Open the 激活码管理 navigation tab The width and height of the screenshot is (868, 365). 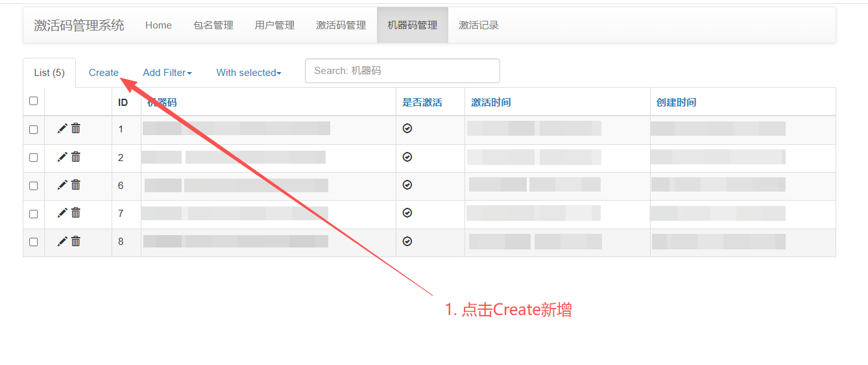pos(341,25)
